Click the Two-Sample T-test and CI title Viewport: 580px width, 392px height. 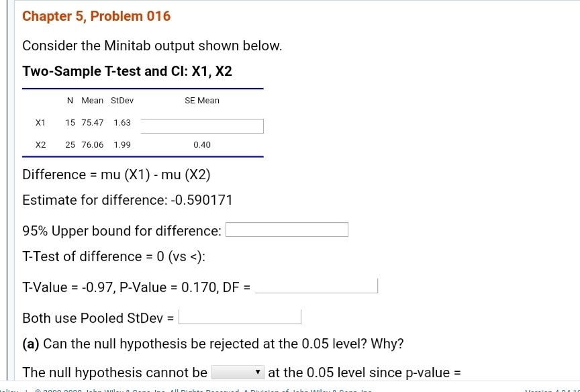click(x=127, y=71)
